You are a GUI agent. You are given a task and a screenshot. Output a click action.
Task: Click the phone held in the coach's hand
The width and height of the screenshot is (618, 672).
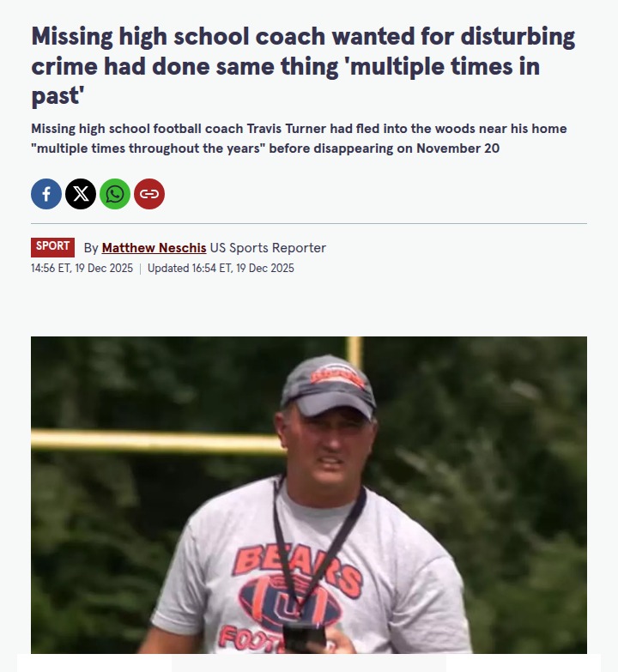(304, 639)
